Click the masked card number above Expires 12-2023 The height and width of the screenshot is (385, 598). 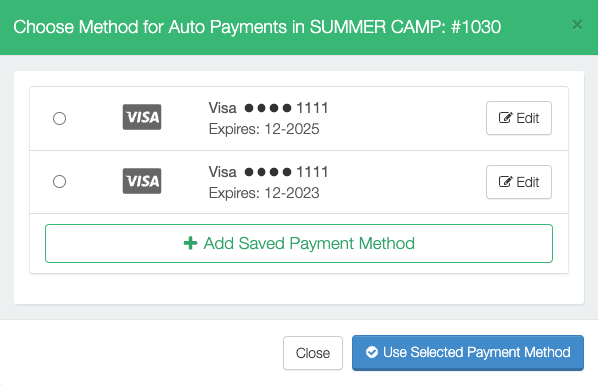click(286, 172)
